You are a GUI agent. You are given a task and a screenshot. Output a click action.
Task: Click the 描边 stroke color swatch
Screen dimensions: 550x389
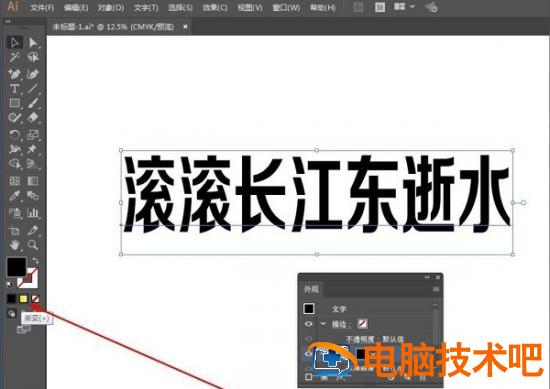362,323
